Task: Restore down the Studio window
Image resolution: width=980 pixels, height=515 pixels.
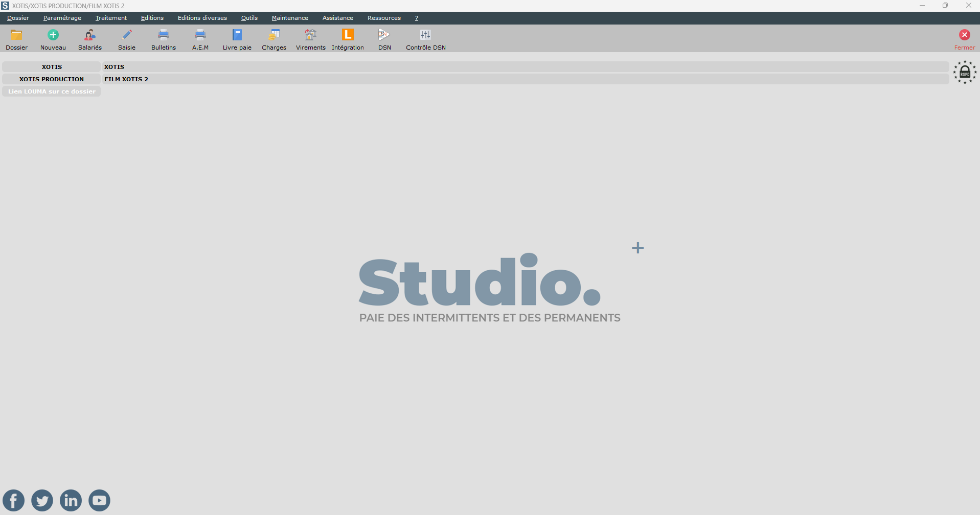Action: tap(945, 6)
